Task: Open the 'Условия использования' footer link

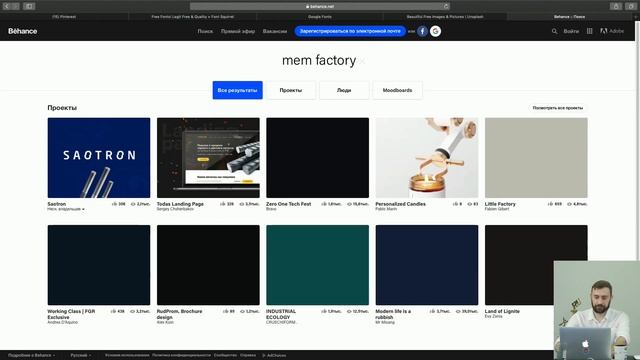Action: pyautogui.click(x=127, y=356)
